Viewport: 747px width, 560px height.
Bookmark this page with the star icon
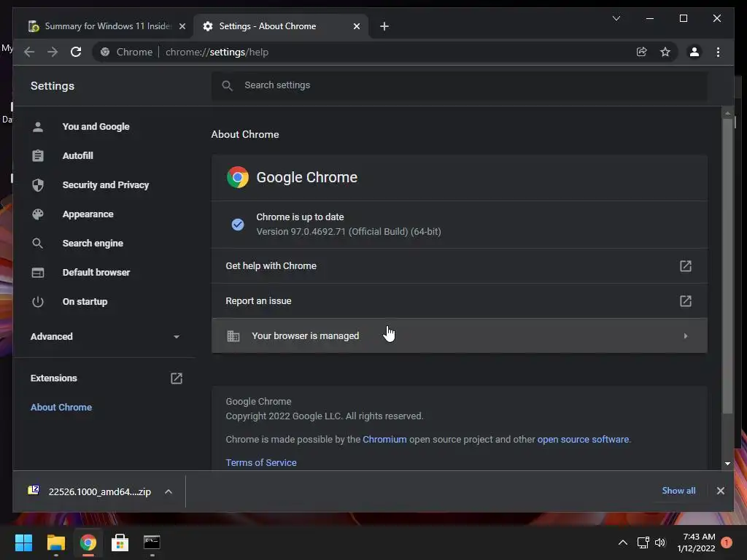[x=665, y=52]
